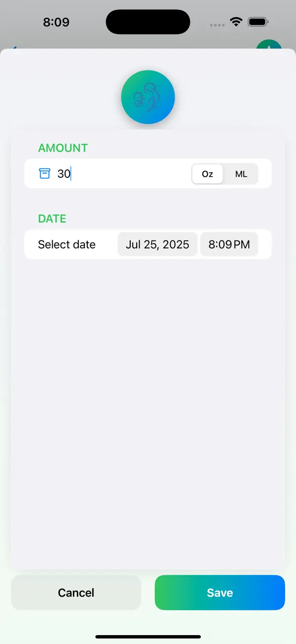Tap the clock showing 8:09 in the status bar
The image size is (296, 644).
[56, 22]
